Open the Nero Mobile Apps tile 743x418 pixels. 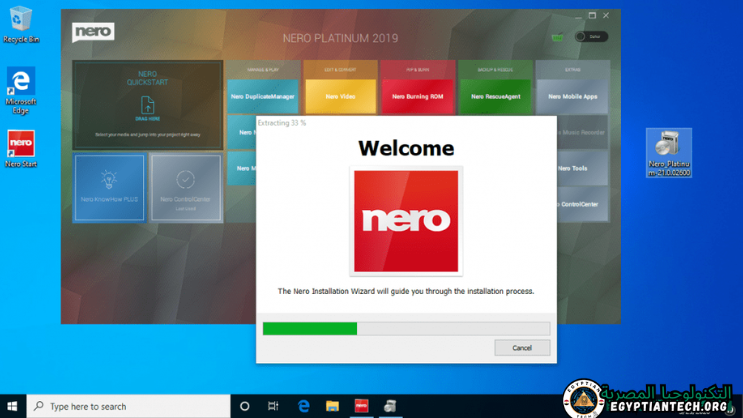[572, 97]
